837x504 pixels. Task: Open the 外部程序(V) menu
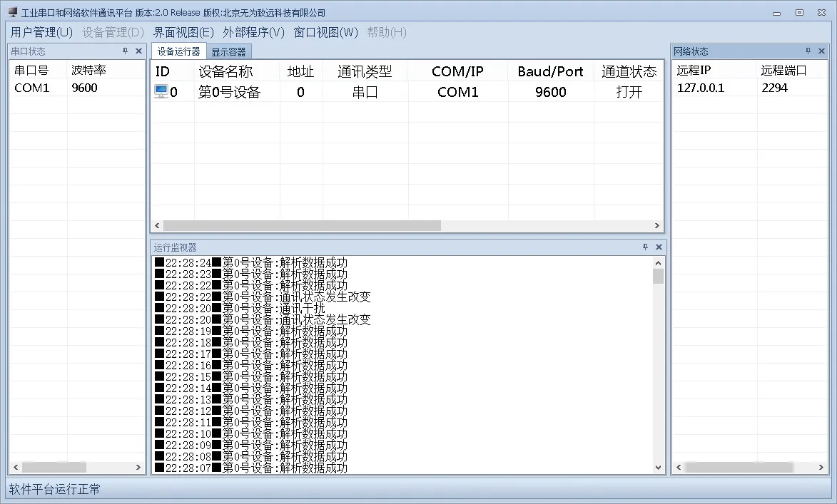point(253,32)
